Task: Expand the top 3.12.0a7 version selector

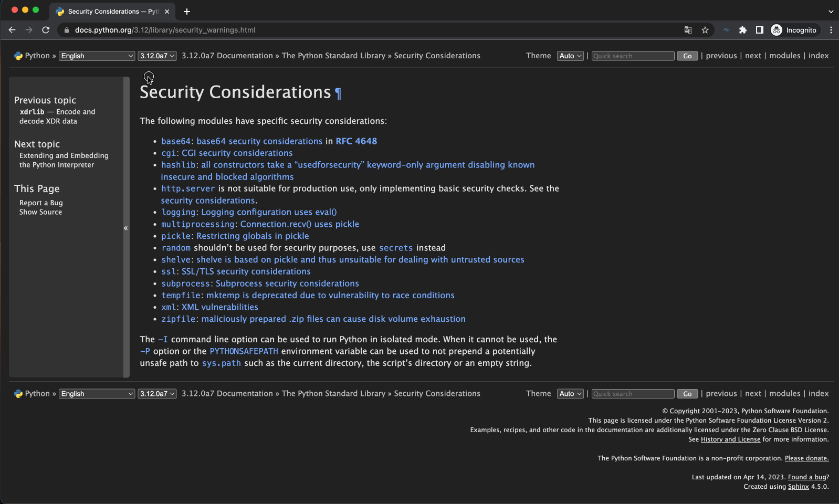Action: (x=157, y=56)
